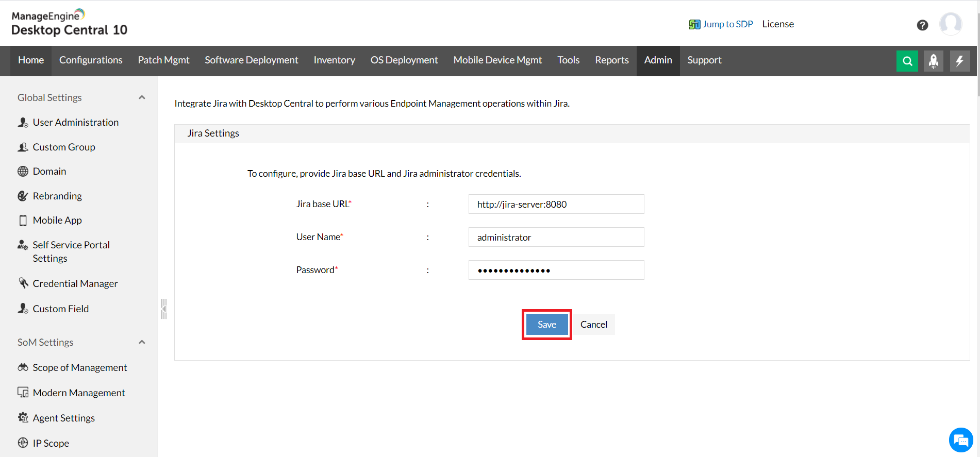
Task: Open Self Service Portal Settings
Action: pyautogui.click(x=71, y=251)
